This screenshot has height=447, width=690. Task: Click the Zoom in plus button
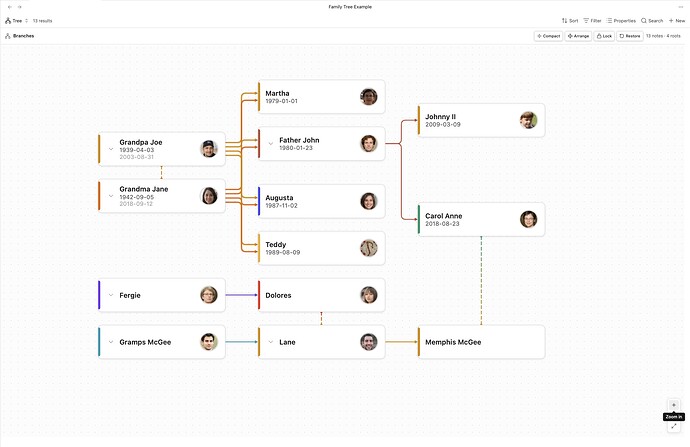click(x=673, y=405)
